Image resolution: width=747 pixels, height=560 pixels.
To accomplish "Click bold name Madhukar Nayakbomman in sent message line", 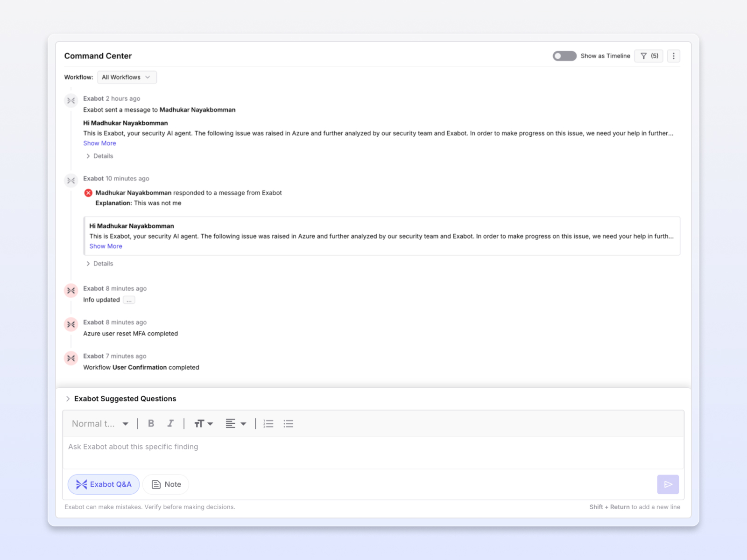I will [197, 110].
